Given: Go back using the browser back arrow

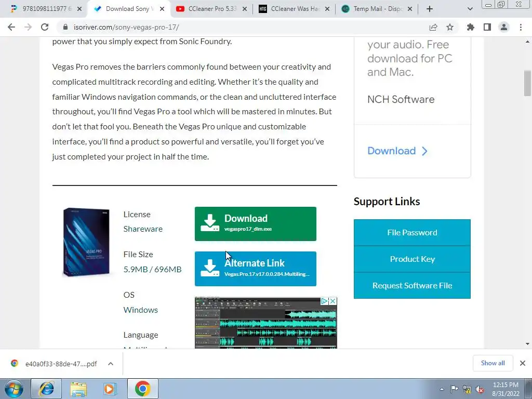Looking at the screenshot, I should (x=11, y=27).
